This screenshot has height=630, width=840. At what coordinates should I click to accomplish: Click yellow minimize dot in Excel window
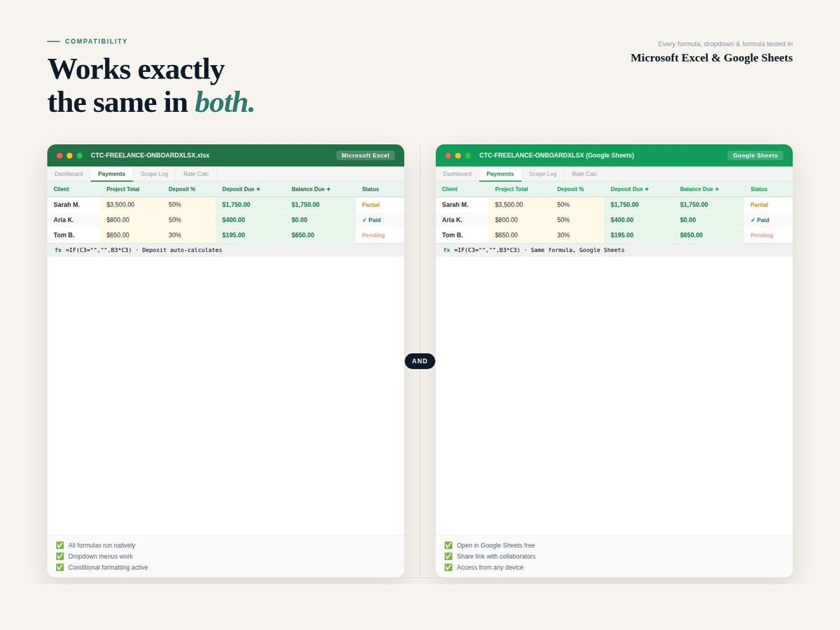click(69, 155)
